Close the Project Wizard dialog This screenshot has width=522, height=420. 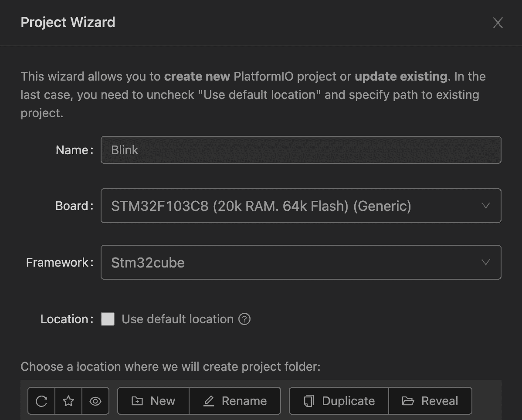[498, 23]
